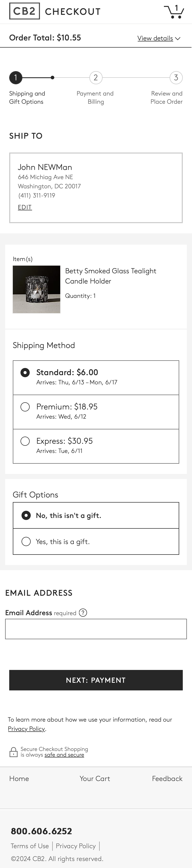This screenshot has width=192, height=868.
Task: Select Standard $6.00 shipping
Action: [x=25, y=372]
